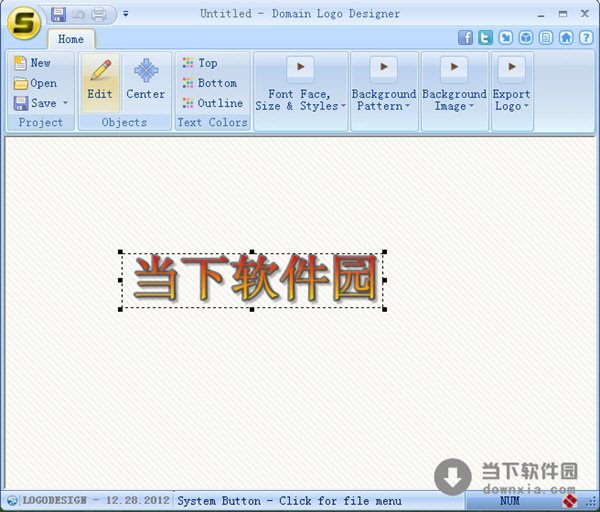Select the Edit pencil tool
The width and height of the screenshot is (600, 512).
pyautogui.click(x=100, y=83)
